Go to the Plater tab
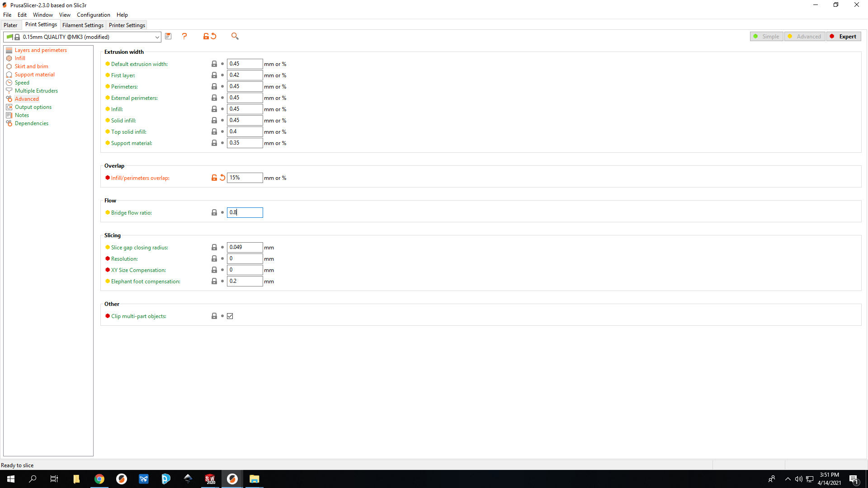Image resolution: width=868 pixels, height=488 pixels. tap(10, 25)
